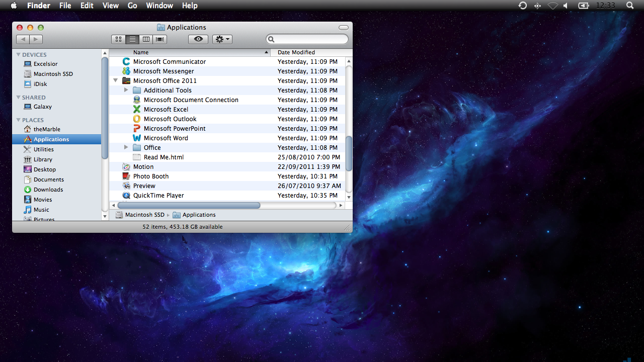Click the vertical scrollbar thumb in file list
The image size is (644, 362).
(x=349, y=154)
